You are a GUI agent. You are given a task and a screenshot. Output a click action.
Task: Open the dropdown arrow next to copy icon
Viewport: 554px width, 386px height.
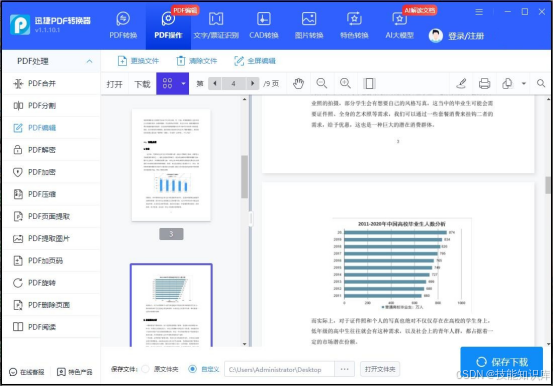(524, 84)
